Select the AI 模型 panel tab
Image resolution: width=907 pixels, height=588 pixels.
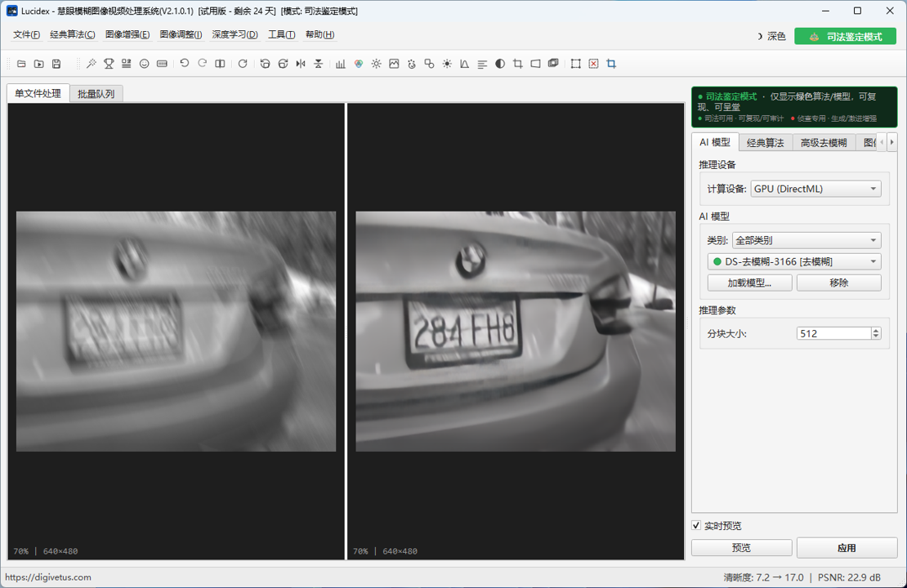pos(715,141)
